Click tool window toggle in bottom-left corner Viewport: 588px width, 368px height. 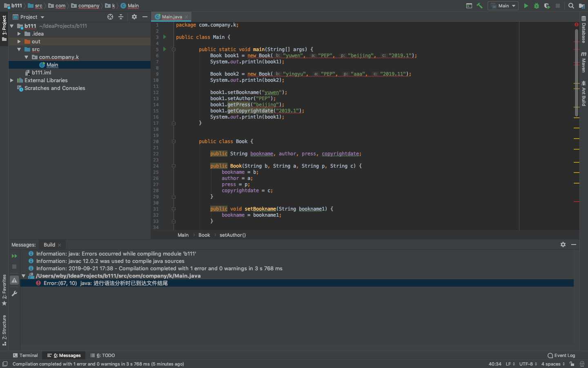(x=4, y=364)
